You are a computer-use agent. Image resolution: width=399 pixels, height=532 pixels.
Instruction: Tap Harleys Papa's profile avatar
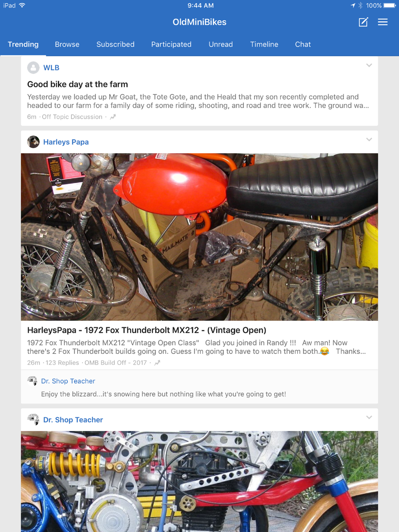coord(33,142)
